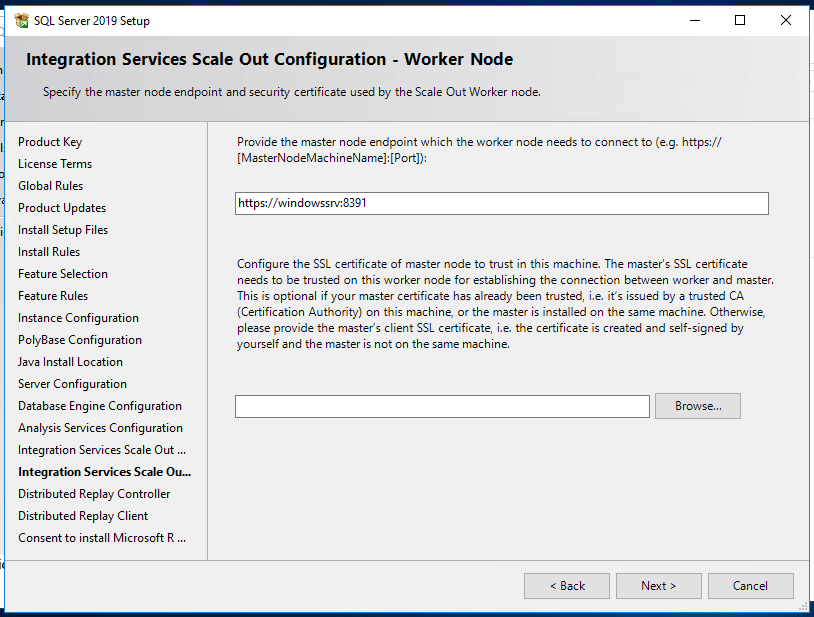The height and width of the screenshot is (617, 814).
Task: Select the Install Setup Files step
Action: (x=63, y=230)
